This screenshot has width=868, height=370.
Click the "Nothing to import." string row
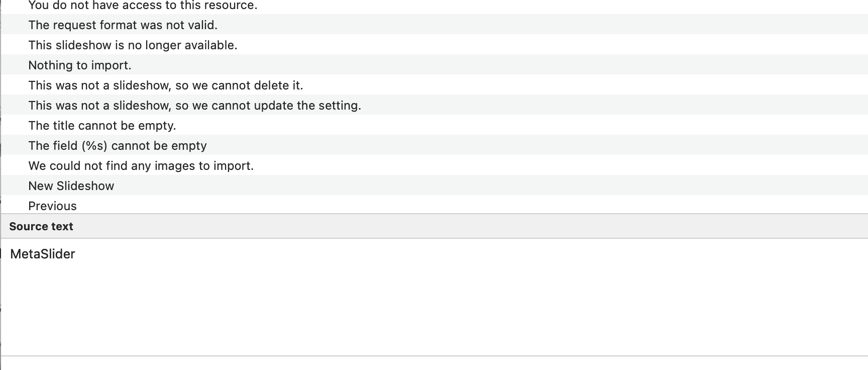pos(79,65)
